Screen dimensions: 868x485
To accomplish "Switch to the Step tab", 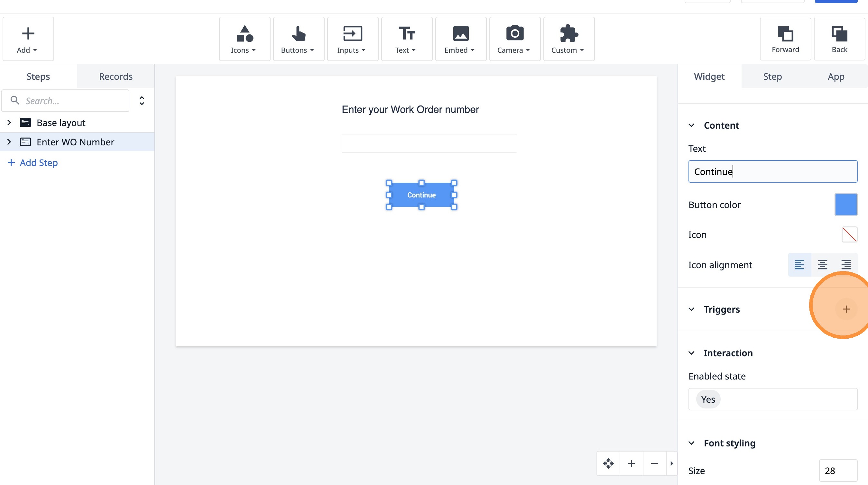I will click(772, 77).
